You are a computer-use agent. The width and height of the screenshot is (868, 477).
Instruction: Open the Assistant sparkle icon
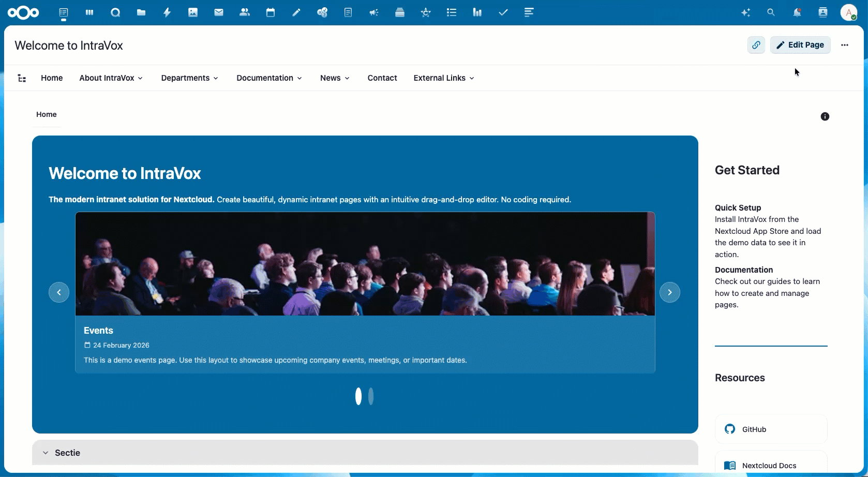[745, 12]
